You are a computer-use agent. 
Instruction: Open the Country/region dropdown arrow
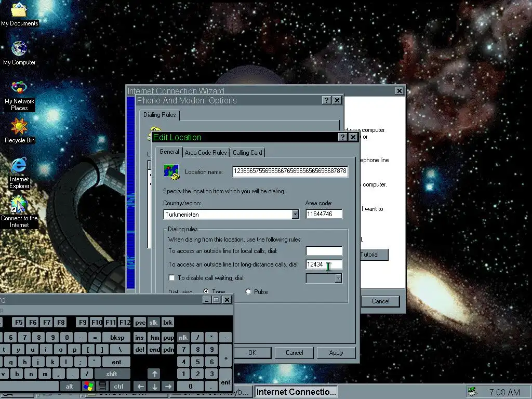(x=295, y=214)
